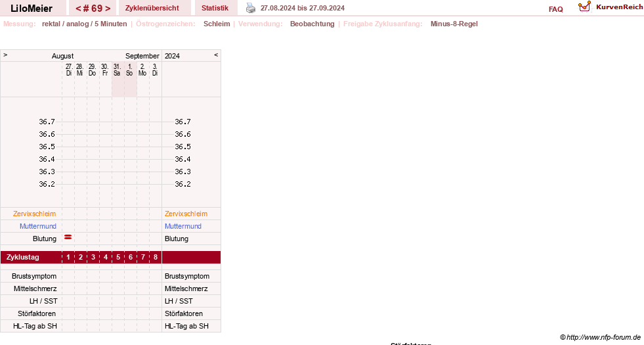This screenshot has width=644, height=345.
Task: Click the KurvenReich link
Action: click(619, 7)
